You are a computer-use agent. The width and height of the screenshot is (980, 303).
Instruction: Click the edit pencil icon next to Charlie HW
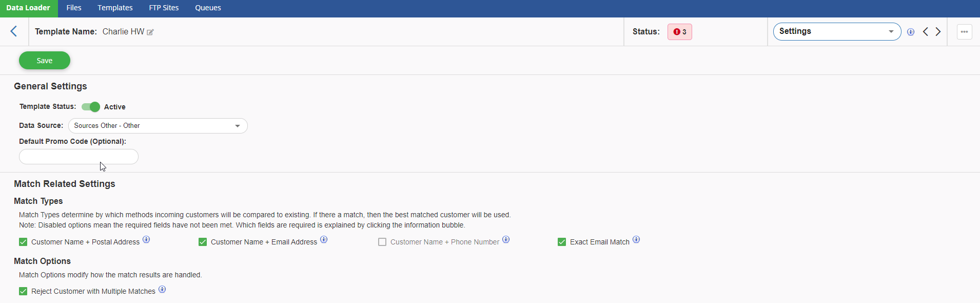(x=150, y=32)
